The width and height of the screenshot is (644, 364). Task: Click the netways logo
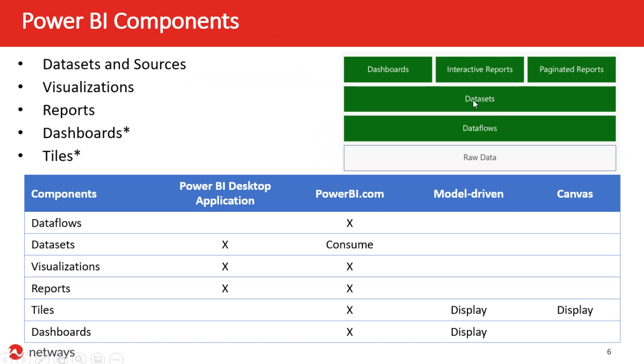pos(42,352)
